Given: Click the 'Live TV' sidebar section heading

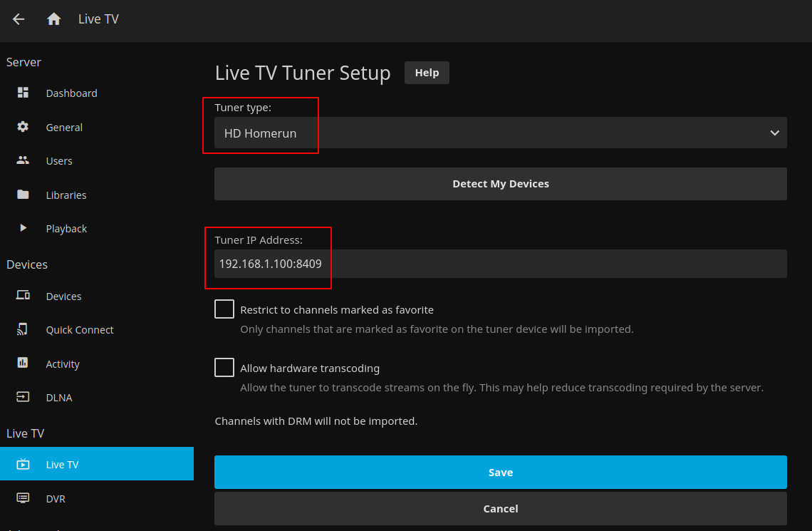Looking at the screenshot, I should 26,433.
